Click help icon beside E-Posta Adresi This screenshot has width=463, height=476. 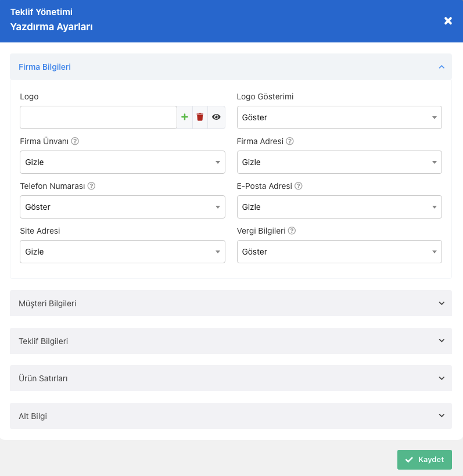pos(299,186)
